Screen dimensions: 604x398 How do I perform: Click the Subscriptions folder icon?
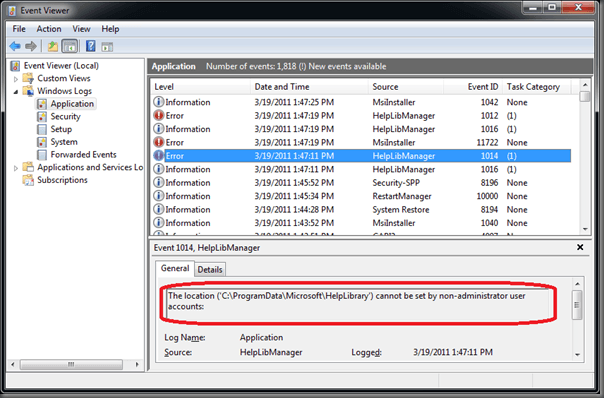tap(28, 180)
